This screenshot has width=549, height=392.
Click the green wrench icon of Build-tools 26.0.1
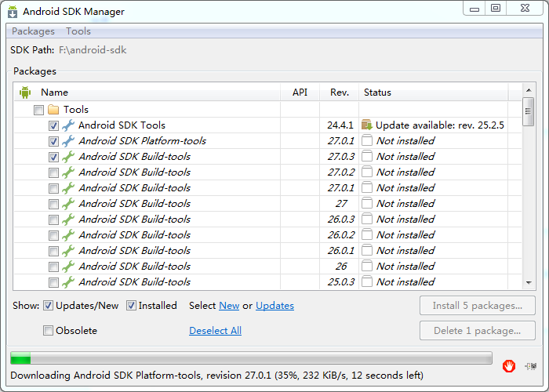tap(68, 251)
